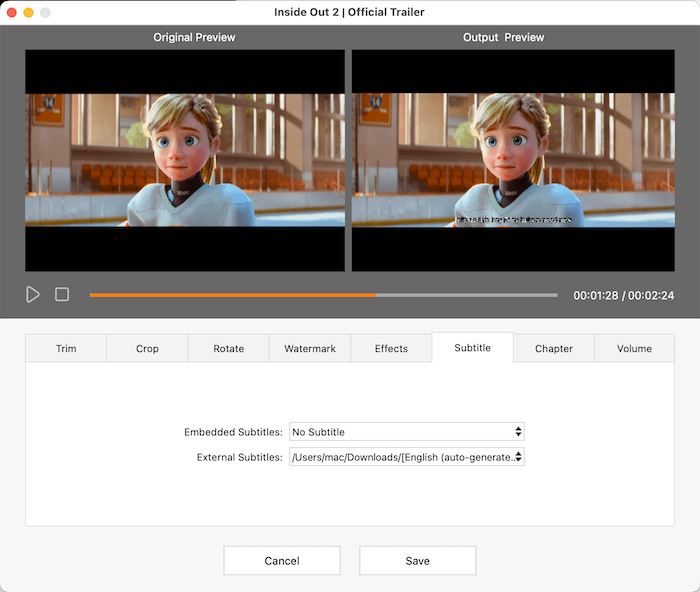Open the Crop tab
The height and width of the screenshot is (592, 700).
pos(147,349)
